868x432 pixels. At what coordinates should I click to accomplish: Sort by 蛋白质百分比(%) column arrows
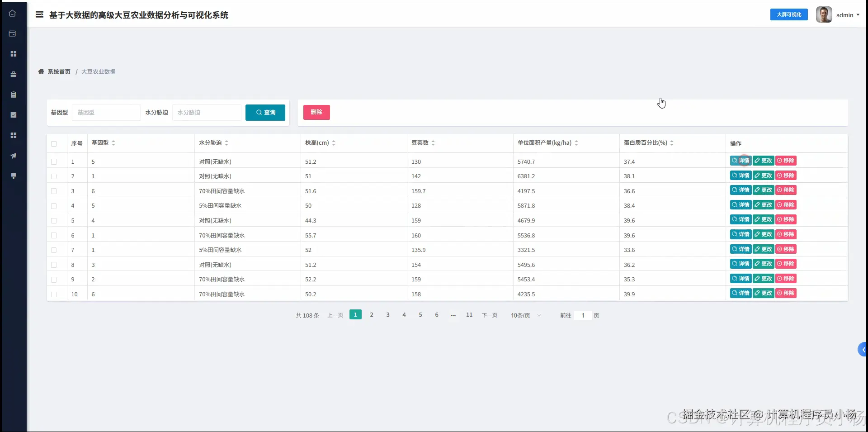click(x=672, y=143)
